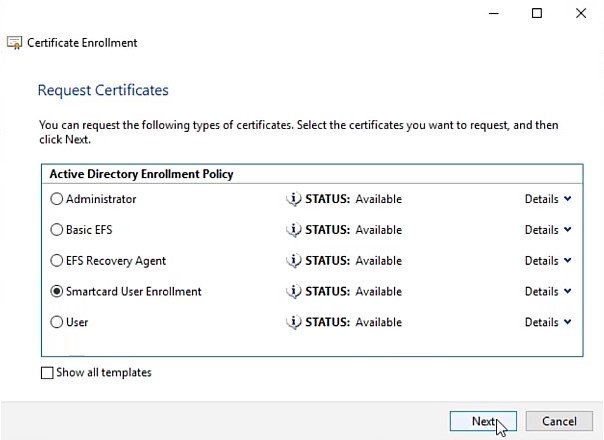Expand Details for Smartcard User Enrollment
Screen dimensions: 604x440
pyautogui.click(x=548, y=292)
